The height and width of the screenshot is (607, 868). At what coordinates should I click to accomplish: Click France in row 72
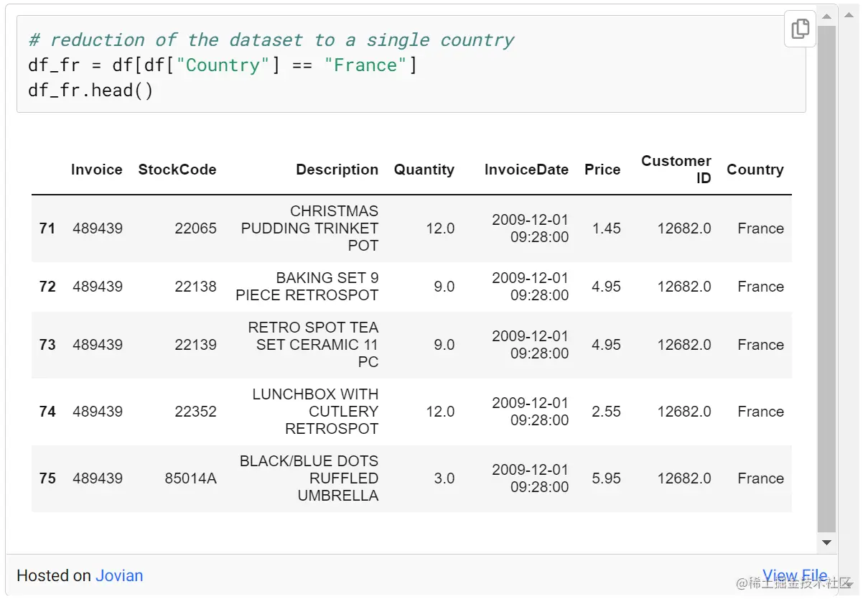(760, 287)
